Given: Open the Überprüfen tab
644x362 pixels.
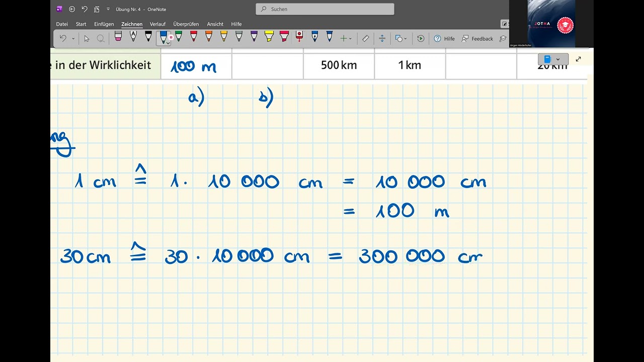Looking at the screenshot, I should coord(186,24).
